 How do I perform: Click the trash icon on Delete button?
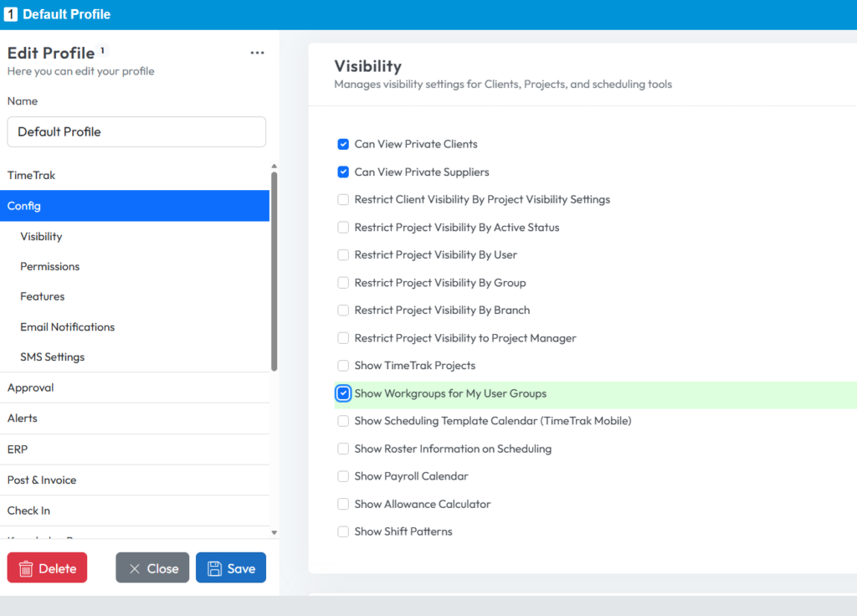pos(26,568)
